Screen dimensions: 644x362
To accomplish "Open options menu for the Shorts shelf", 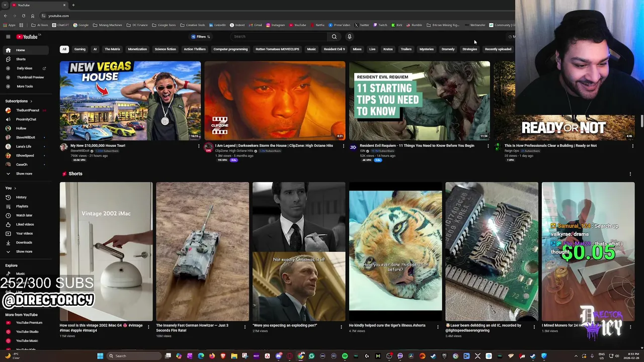I will pos(630,174).
